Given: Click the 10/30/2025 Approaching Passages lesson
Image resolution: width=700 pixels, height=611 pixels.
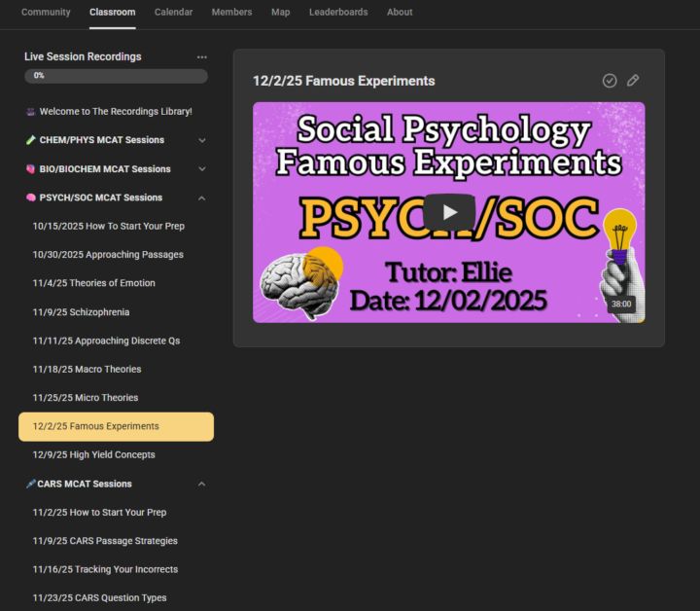Looking at the screenshot, I should 108,255.
